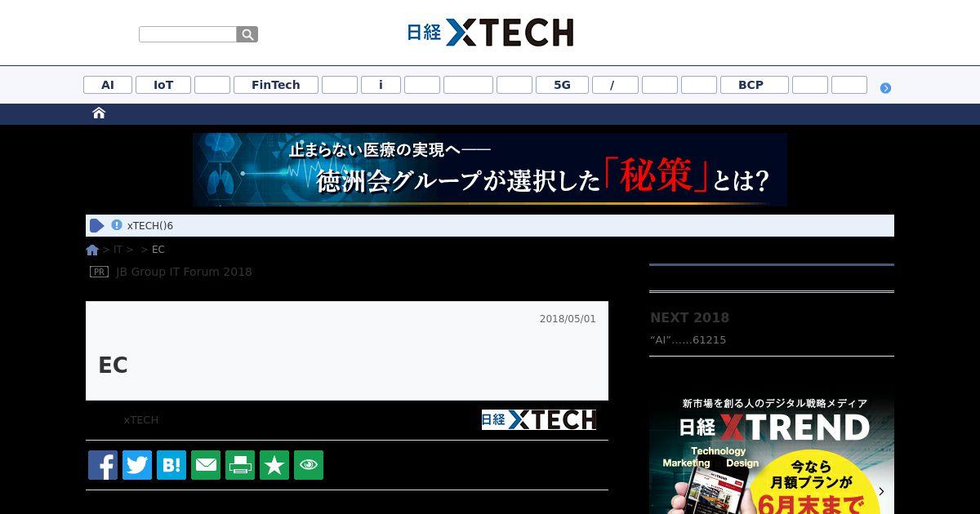
Task: Bookmark with Hatena B! icon
Action: coord(171,465)
